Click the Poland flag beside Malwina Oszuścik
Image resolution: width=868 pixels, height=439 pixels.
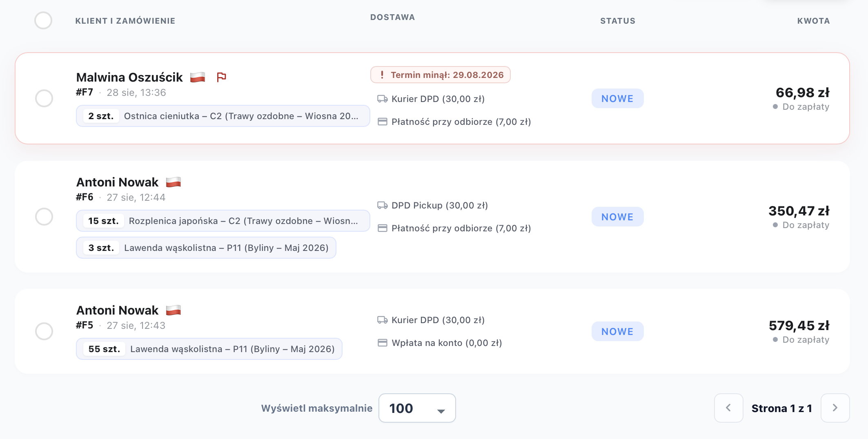198,77
